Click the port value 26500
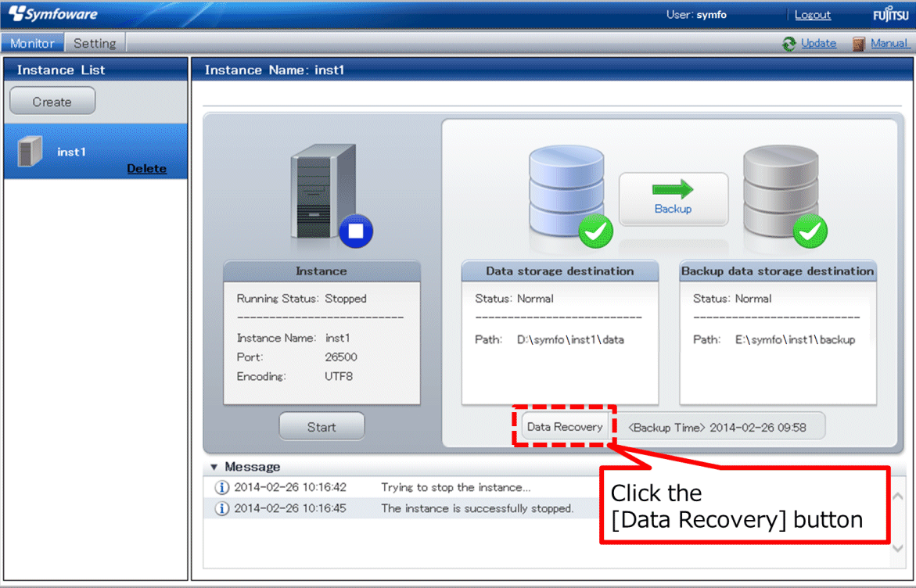 click(x=341, y=357)
